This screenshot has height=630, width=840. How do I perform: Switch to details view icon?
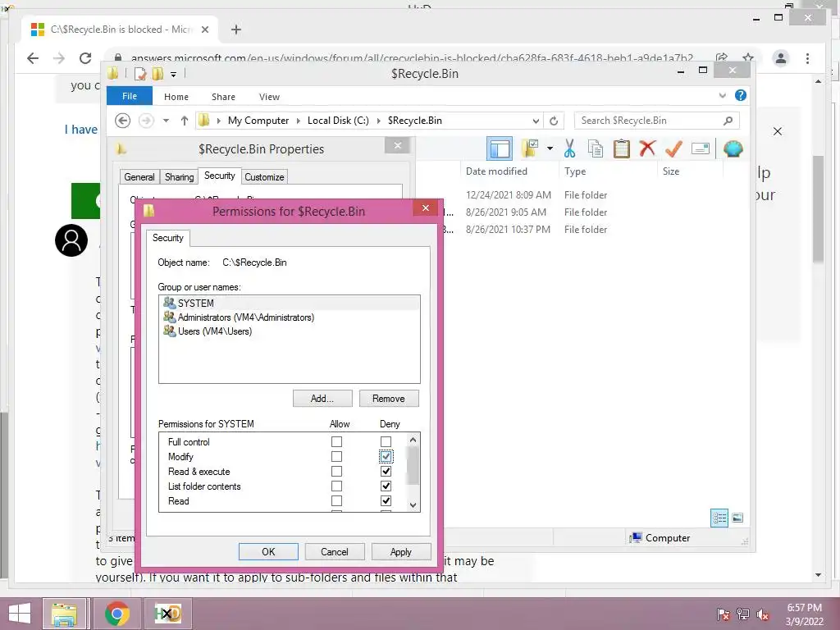tap(719, 518)
